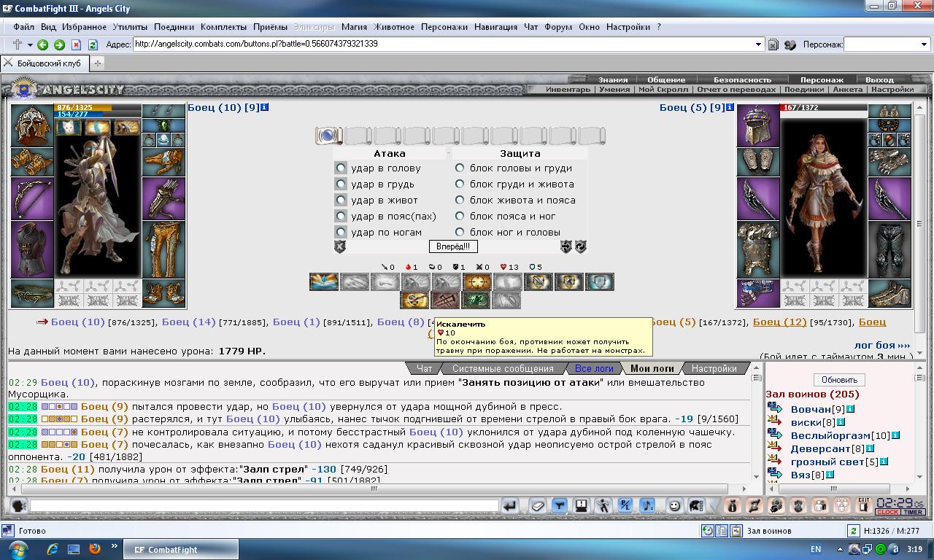Click the shield icon with swap arrows
934x560 pixels.
[566, 246]
